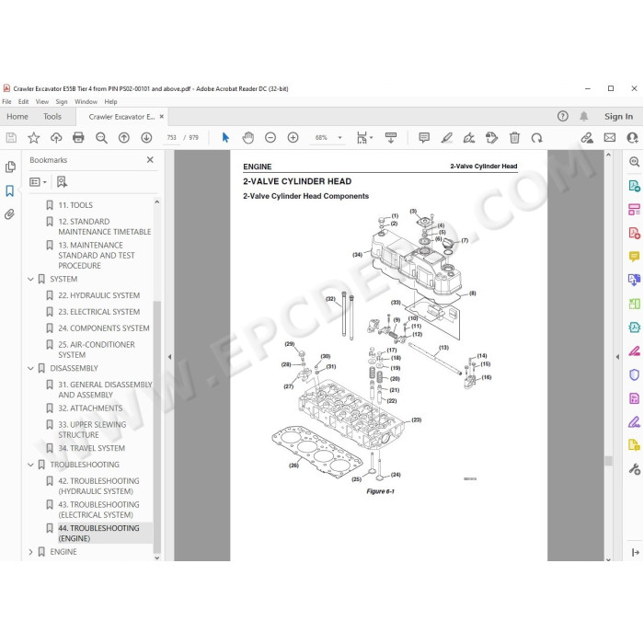The height and width of the screenshot is (644, 644).
Task: Open the File menu
Action: click(x=6, y=101)
